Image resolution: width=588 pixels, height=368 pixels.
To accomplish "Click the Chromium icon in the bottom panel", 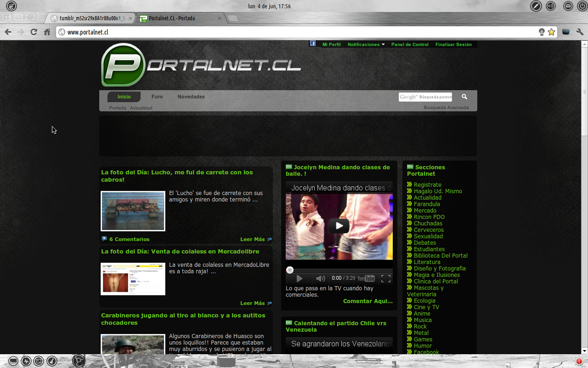I will pos(79,361).
